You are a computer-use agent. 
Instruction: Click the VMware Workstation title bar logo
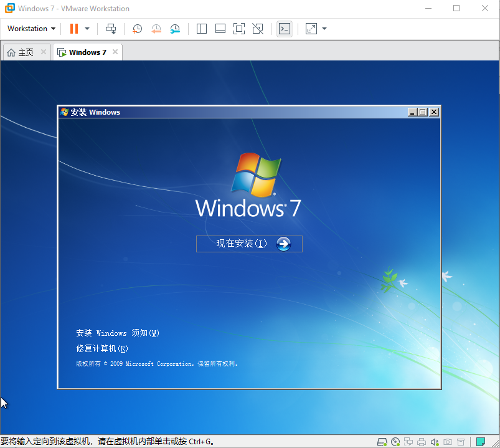point(9,8)
